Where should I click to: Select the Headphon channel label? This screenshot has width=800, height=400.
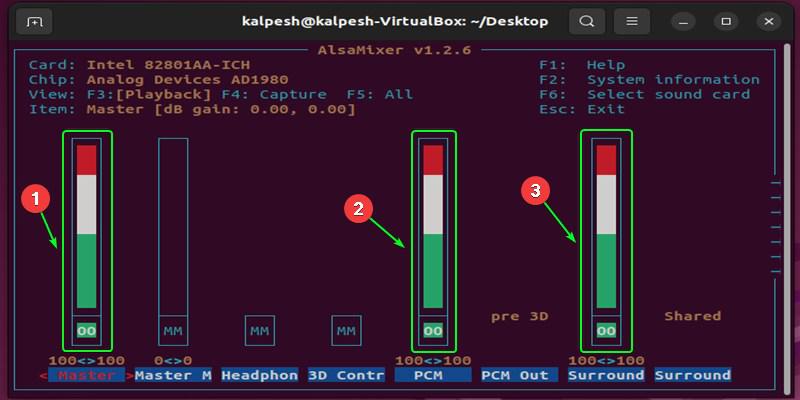click(x=260, y=376)
